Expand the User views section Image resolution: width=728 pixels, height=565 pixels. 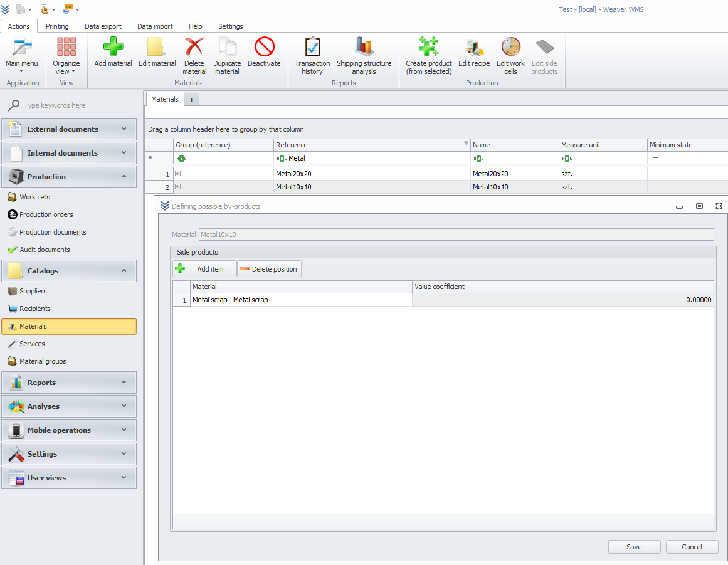pos(69,478)
